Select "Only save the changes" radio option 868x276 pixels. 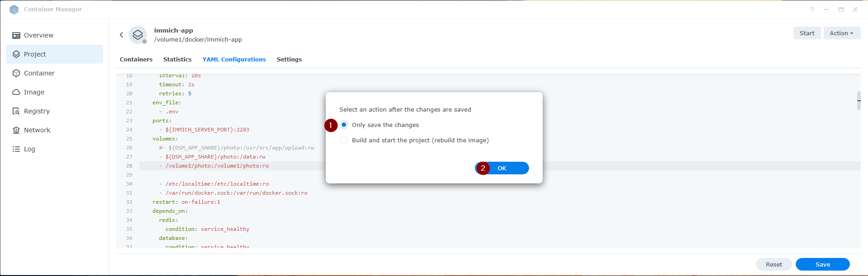[x=344, y=125]
